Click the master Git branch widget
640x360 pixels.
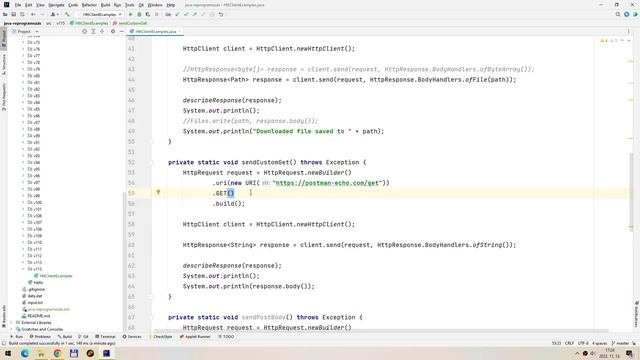[620, 343]
